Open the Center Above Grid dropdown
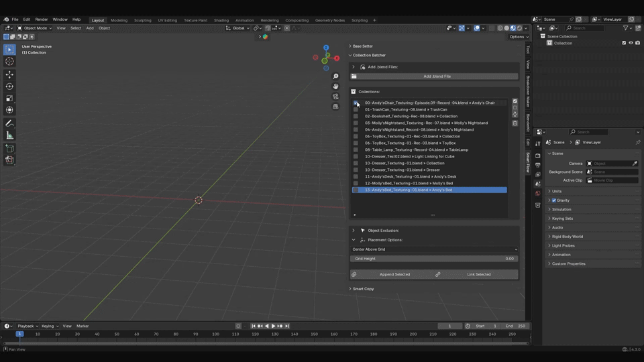 (x=434, y=249)
